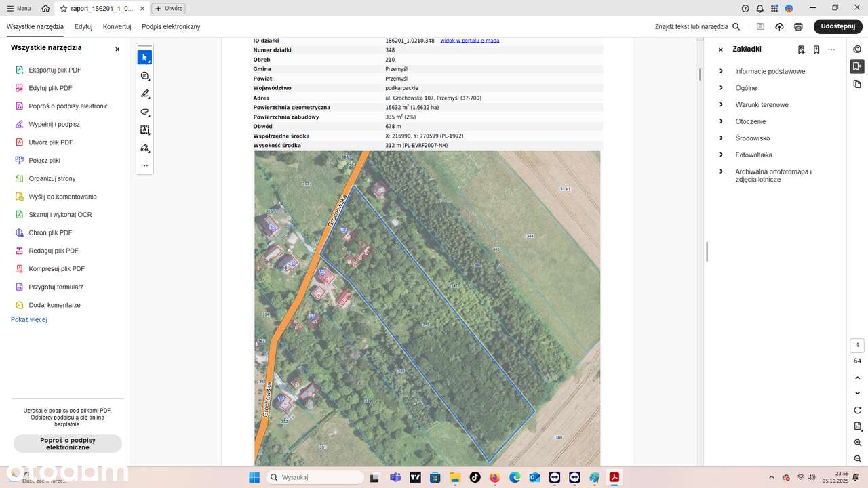The width and height of the screenshot is (868, 488).
Task: Open the notifications bell
Action: point(760,9)
